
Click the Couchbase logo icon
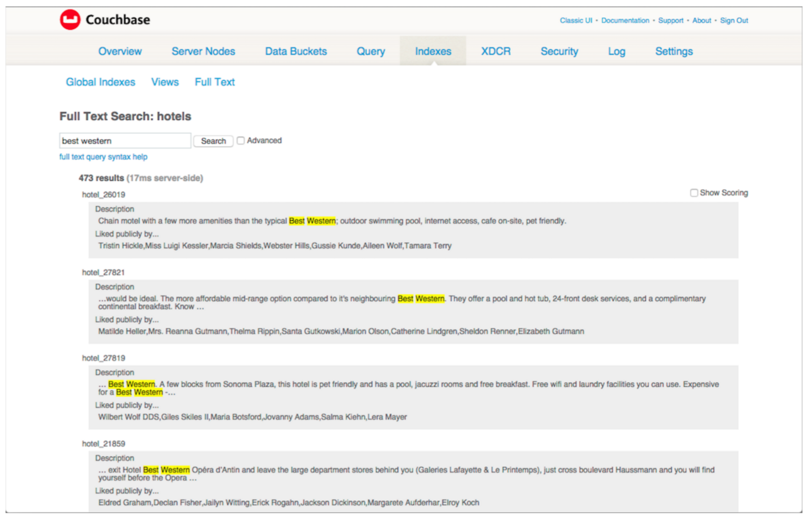coord(70,20)
